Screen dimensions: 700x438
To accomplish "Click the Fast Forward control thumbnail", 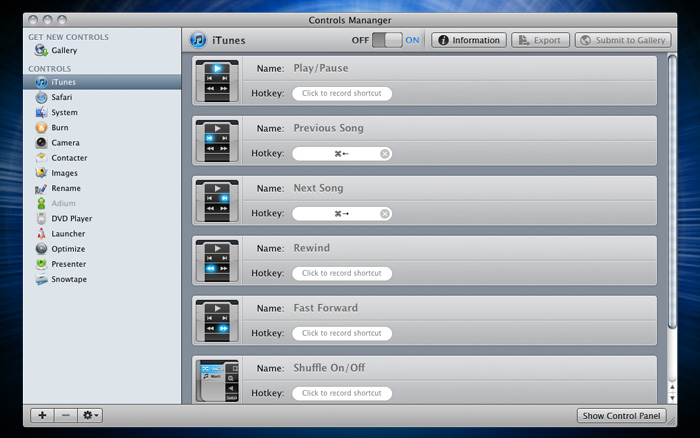I will click(217, 320).
